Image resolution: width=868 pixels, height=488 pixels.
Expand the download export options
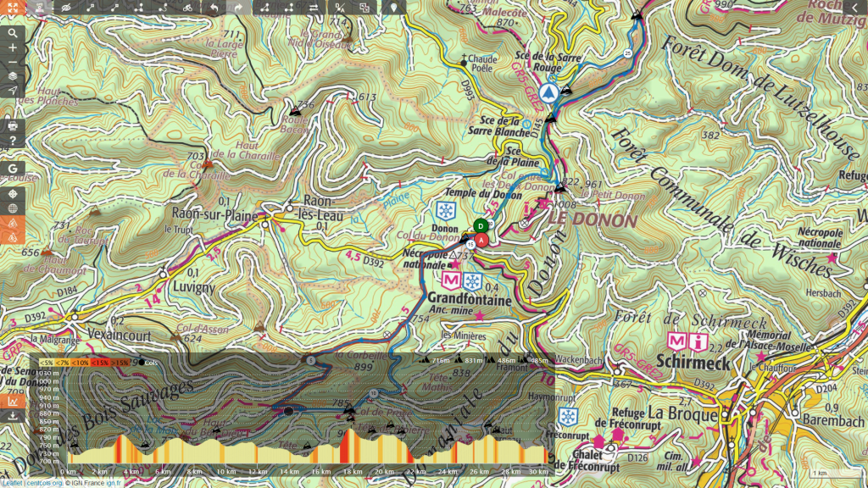pyautogui.click(x=13, y=416)
